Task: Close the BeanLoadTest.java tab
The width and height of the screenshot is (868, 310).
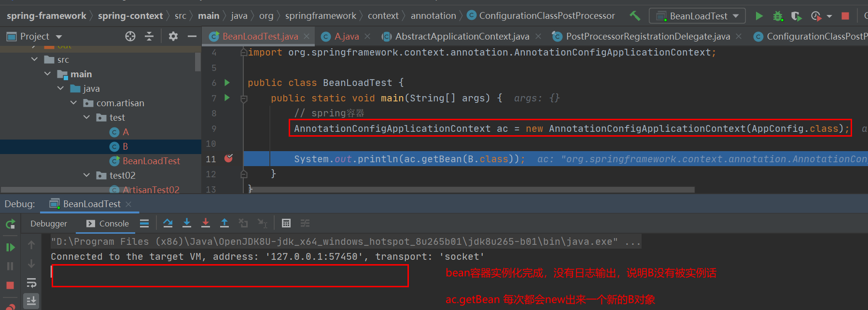Action: 307,36
